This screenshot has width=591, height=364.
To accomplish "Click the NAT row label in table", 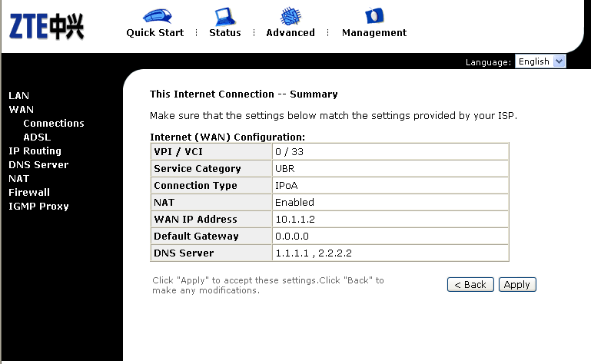I will (164, 202).
